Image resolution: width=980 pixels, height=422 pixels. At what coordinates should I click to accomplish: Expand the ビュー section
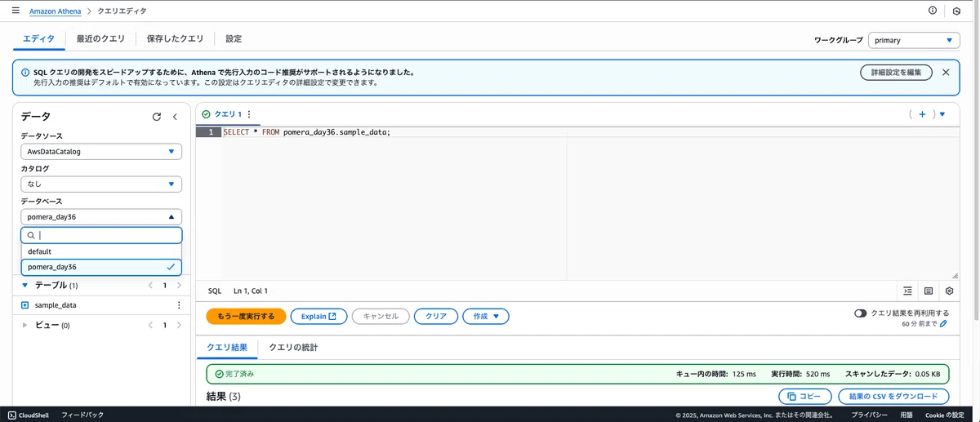click(24, 325)
